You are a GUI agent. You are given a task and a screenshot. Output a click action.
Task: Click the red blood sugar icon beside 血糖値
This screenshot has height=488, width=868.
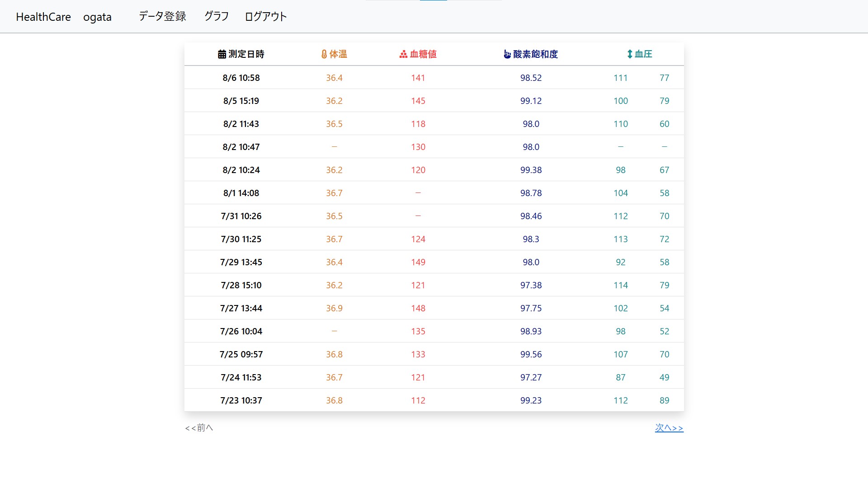tap(403, 54)
